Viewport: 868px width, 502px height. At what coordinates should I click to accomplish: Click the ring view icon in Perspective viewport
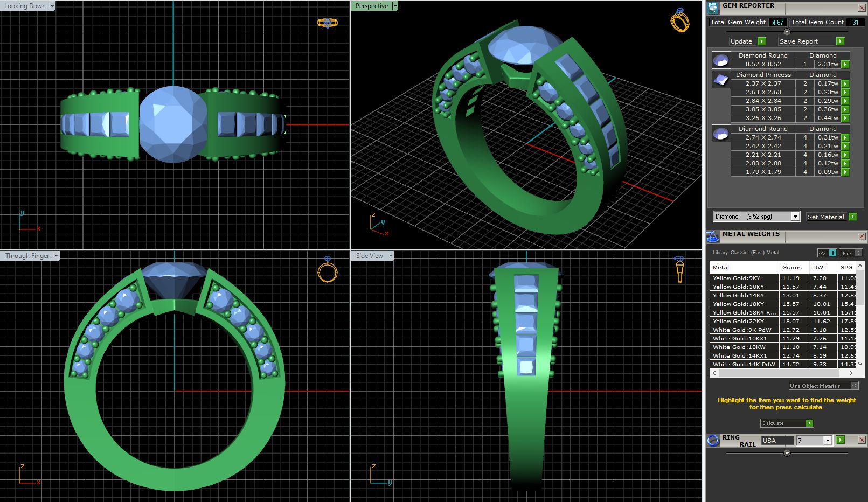pyautogui.click(x=679, y=20)
